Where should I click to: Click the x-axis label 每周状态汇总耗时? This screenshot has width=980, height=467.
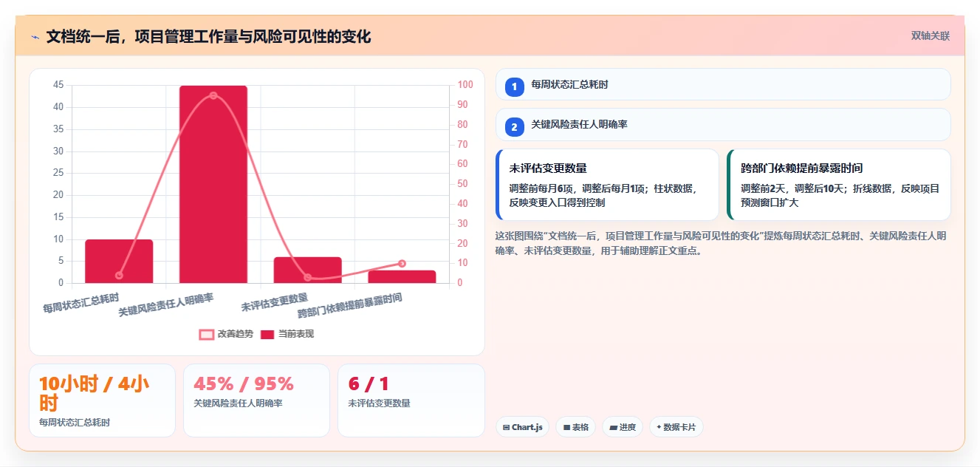80,303
